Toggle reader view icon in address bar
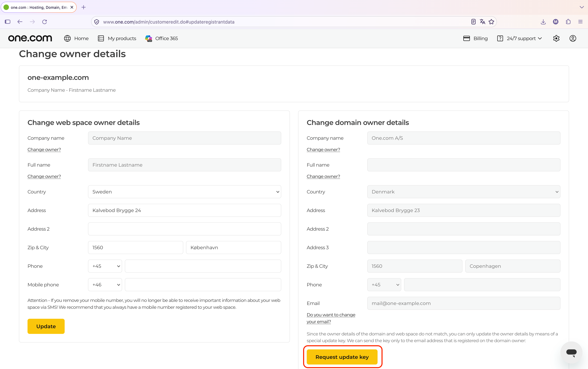 coord(473,22)
